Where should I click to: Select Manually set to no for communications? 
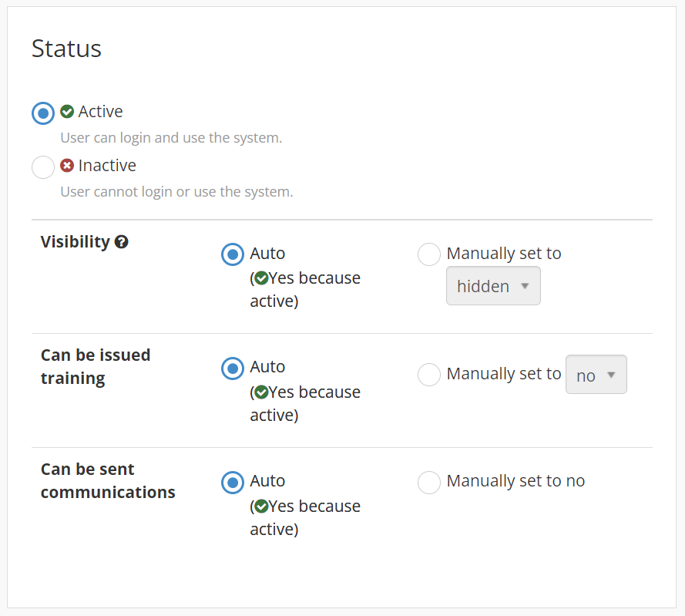click(x=429, y=482)
